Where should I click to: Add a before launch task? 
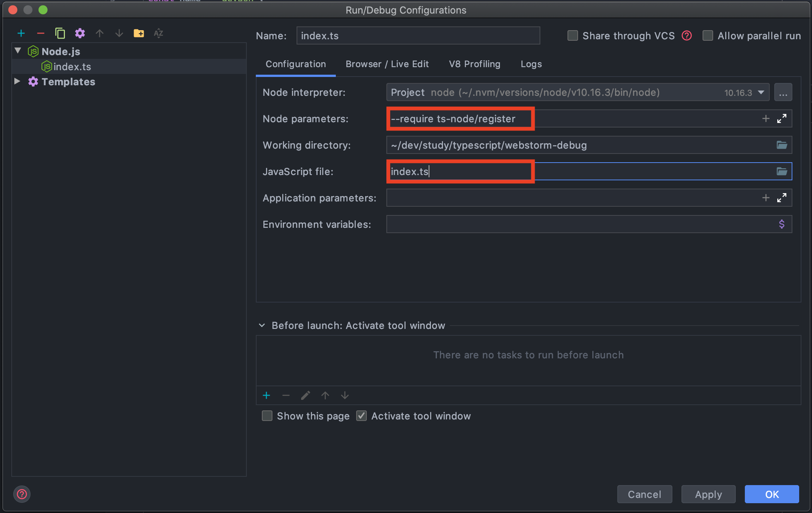266,395
